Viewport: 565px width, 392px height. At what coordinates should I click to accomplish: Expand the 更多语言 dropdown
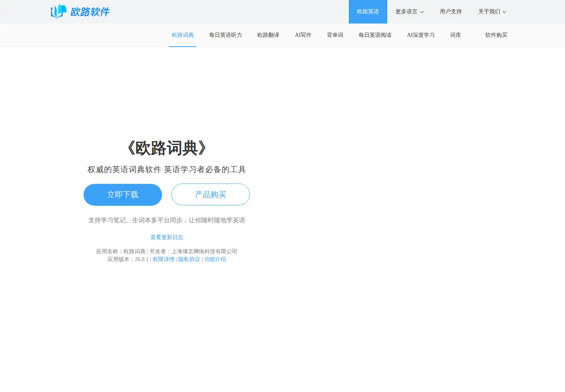tap(410, 12)
